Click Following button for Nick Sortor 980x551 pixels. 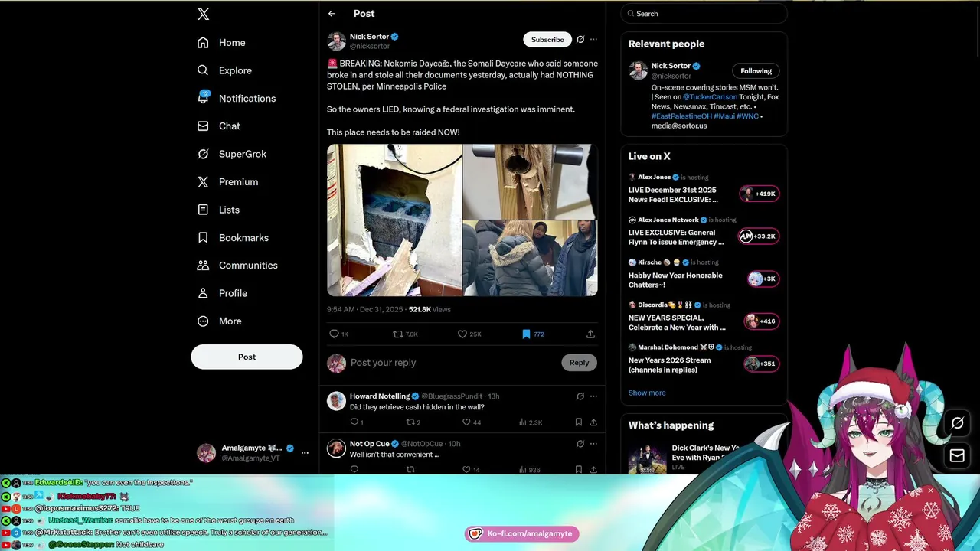pos(756,71)
